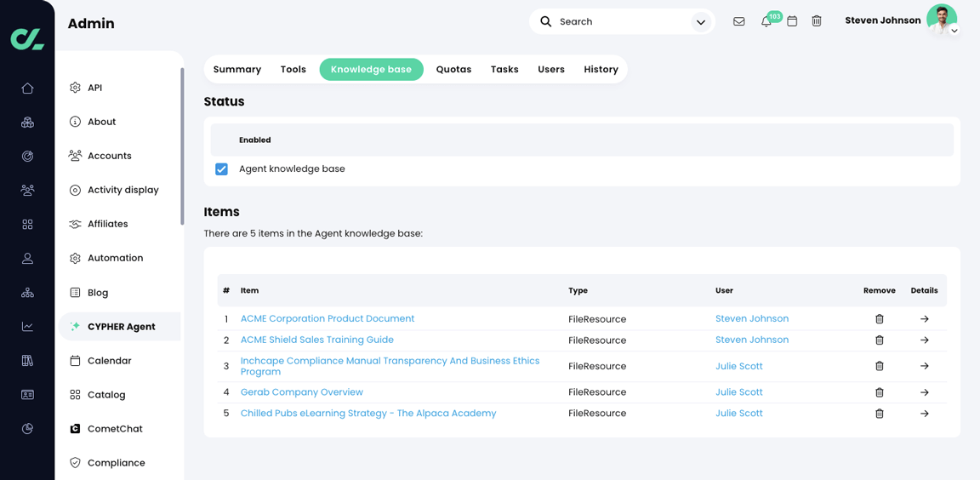Click the CYPHER logo icon
Viewport: 980px width, 480px height.
(x=27, y=37)
